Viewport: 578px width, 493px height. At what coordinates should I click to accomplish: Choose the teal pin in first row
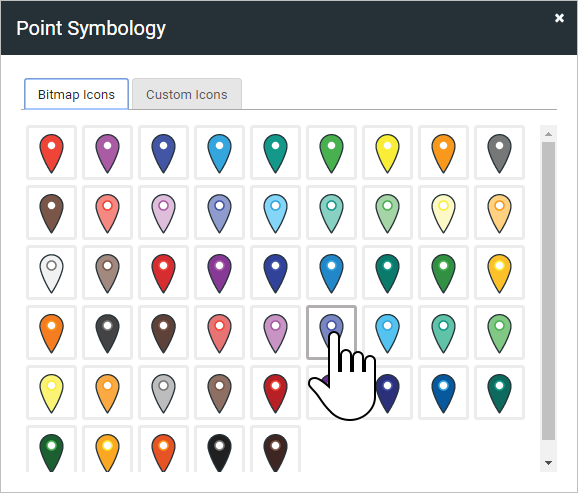pyautogui.click(x=275, y=153)
